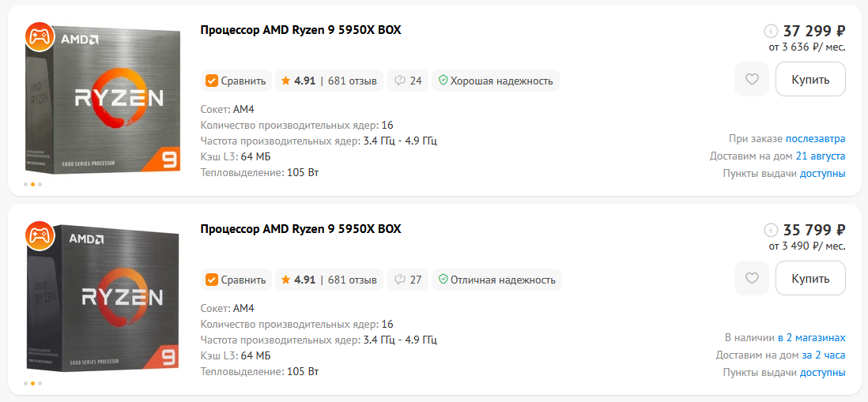868x402 pixels.
Task: Open price info icon next to 35 799 ₽
Action: point(770,230)
